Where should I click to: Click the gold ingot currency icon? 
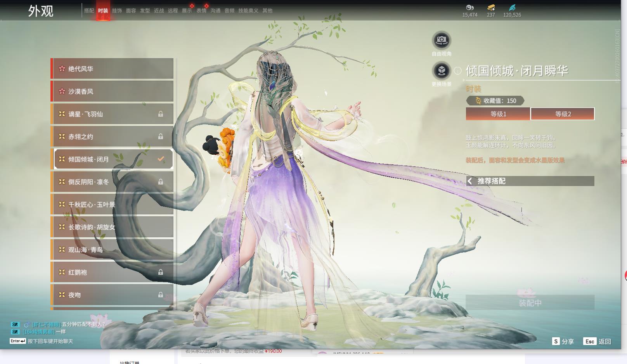[x=491, y=7]
